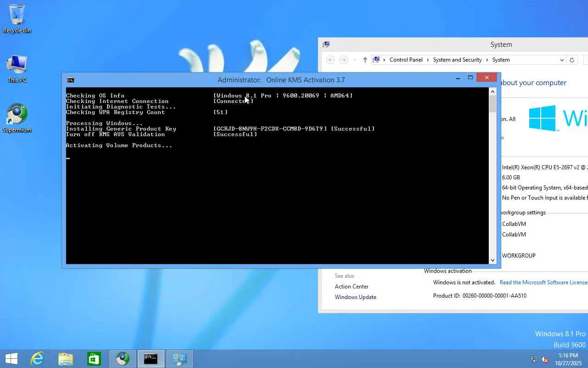Expand the chevron after System and Security
The width and height of the screenshot is (588, 368).
487,60
